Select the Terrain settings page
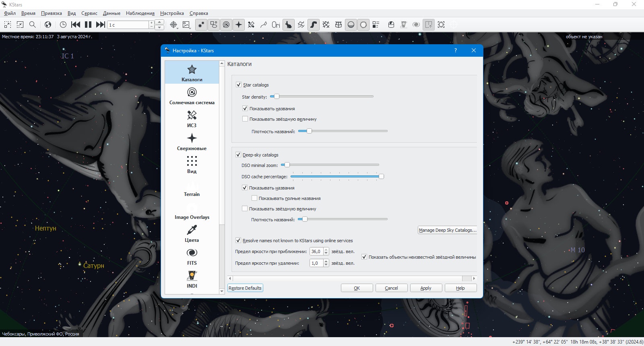644x346 pixels. pos(192,188)
